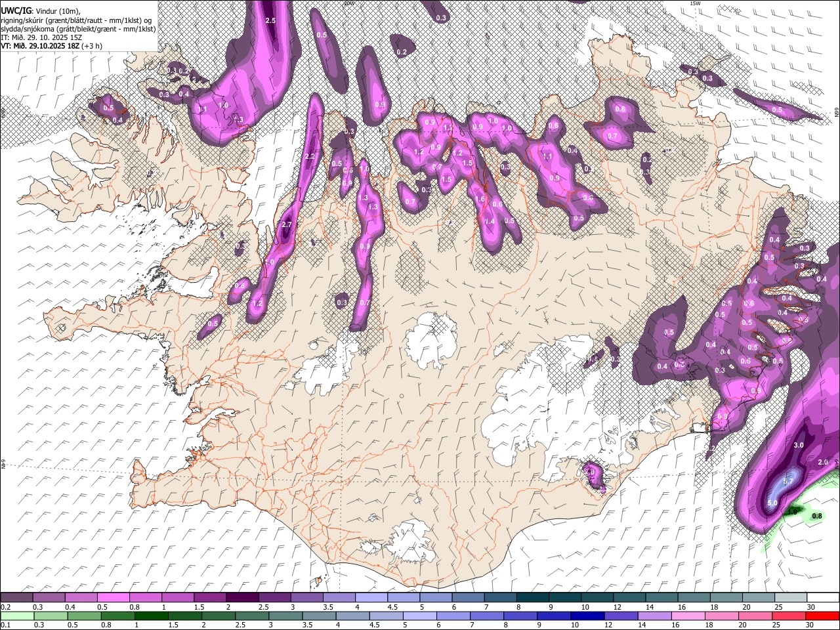The width and height of the screenshot is (840, 630).
Task: Click the 'slydda/snjókoma' legend description line
Action: pos(78,29)
